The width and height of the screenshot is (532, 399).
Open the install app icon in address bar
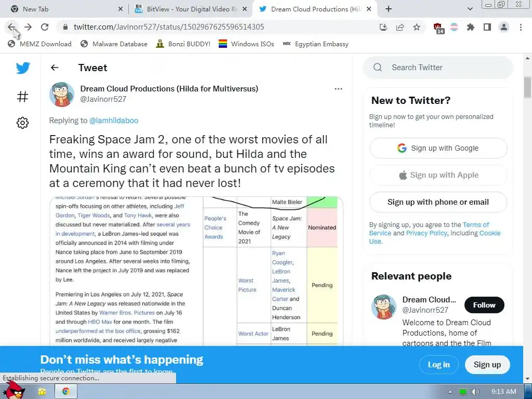point(383,27)
